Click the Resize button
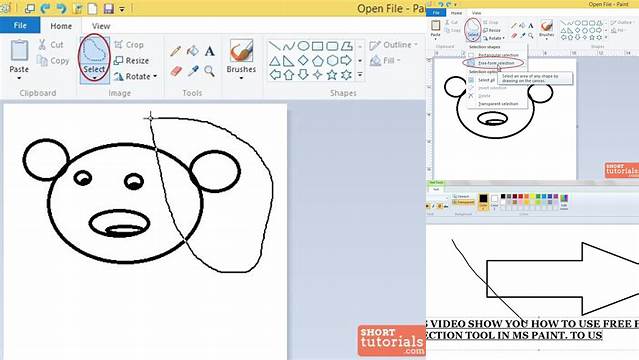The image size is (639, 360). 131,60
